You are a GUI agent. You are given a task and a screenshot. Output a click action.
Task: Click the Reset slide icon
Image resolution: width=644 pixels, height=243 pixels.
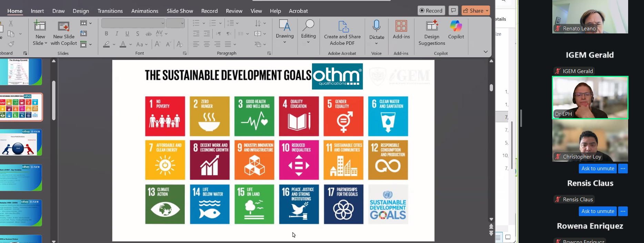point(83,33)
